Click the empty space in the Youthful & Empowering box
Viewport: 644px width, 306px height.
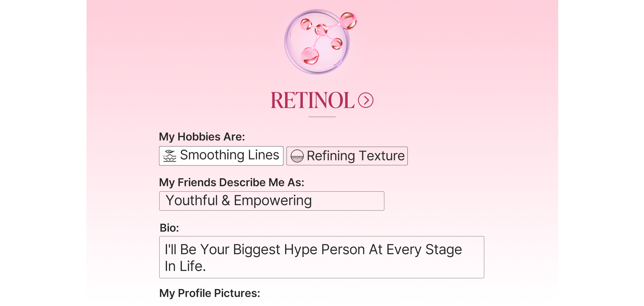coord(350,201)
